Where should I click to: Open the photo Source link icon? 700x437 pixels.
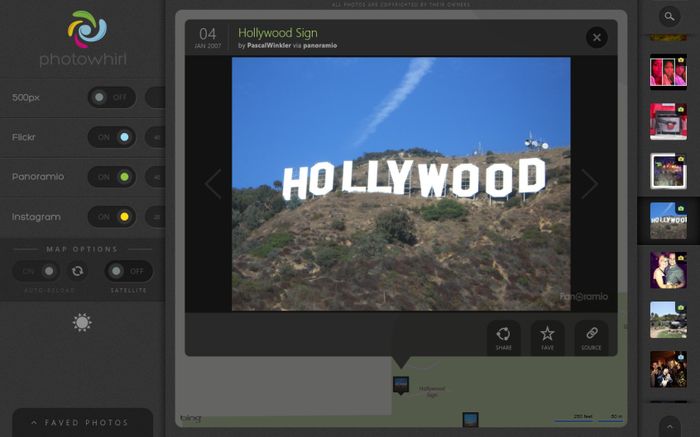[591, 337]
